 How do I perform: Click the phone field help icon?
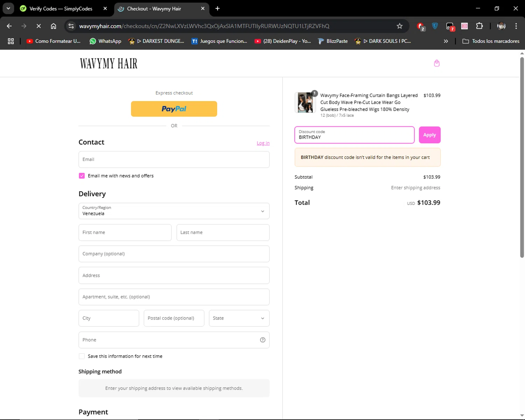click(262, 340)
